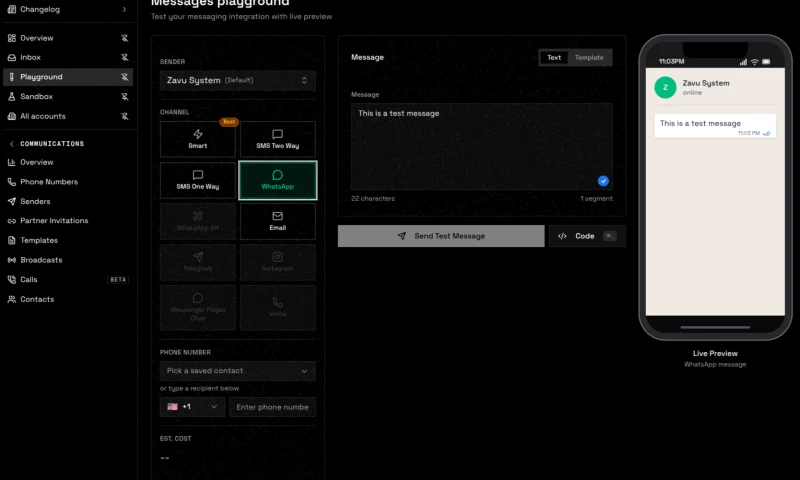
Task: Unpin the Inbox sidebar item
Action: 124,57
